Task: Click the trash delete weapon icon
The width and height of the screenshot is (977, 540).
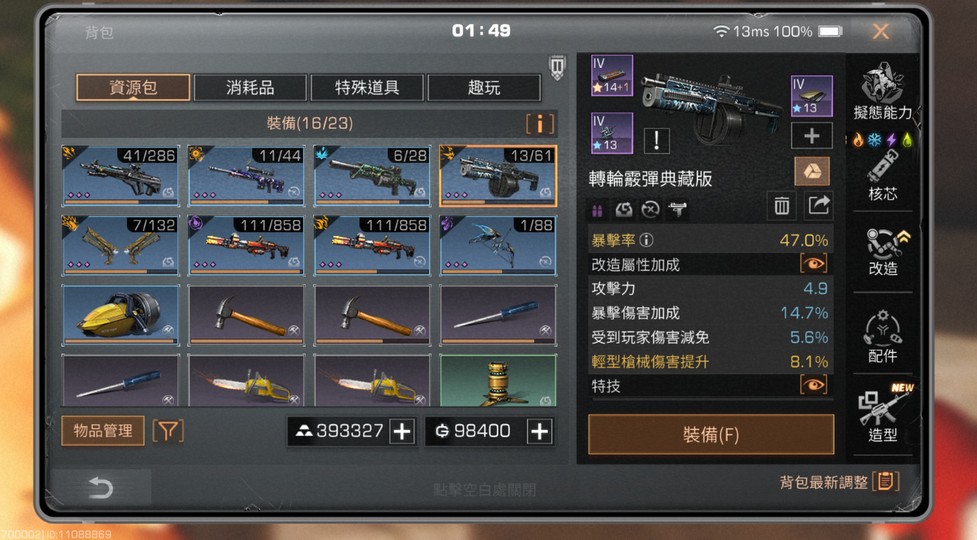Action: (781, 206)
